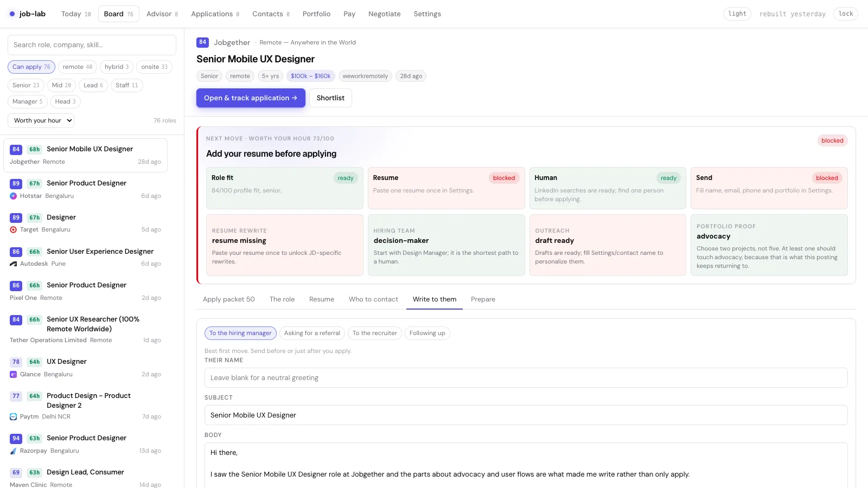The width and height of the screenshot is (868, 488).
Task: Select Asking for a referral template
Action: tap(312, 333)
